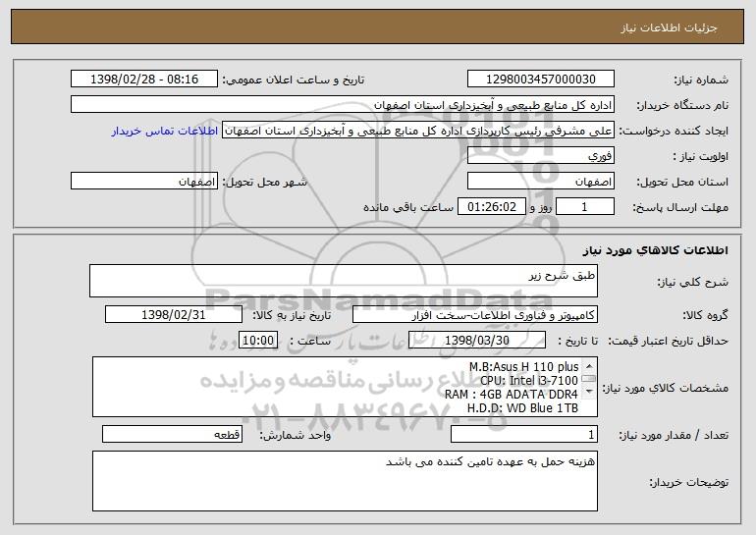Click the need date field 1398/02/31
Screen dimensions: 756x535
pos(174,315)
